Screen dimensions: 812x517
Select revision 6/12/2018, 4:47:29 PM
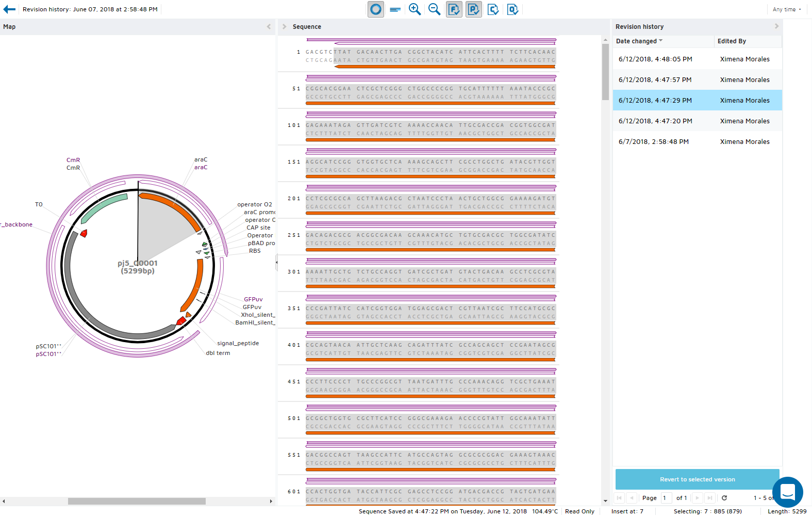697,100
